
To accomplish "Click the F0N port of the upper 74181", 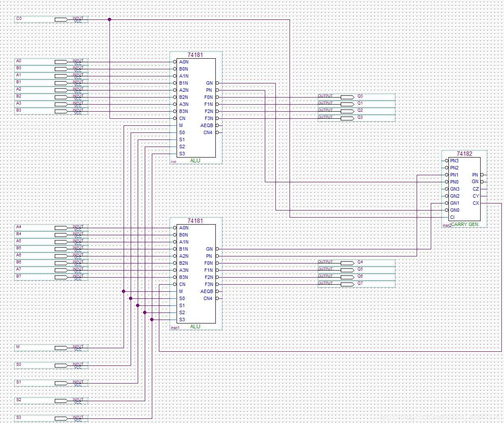I will [x=208, y=97].
